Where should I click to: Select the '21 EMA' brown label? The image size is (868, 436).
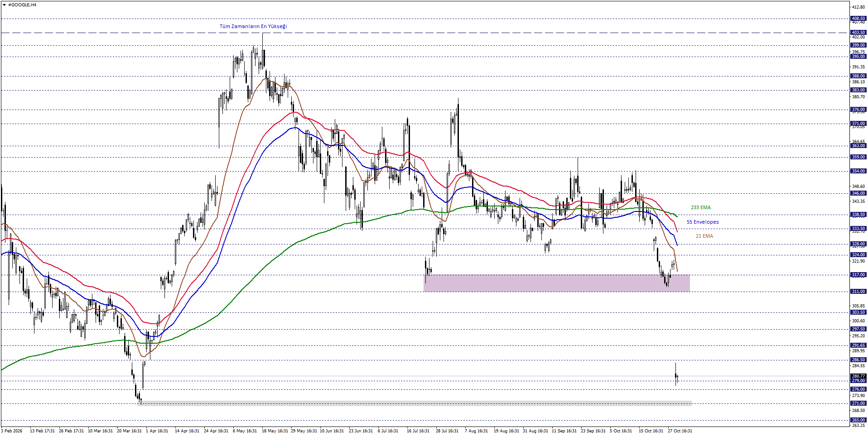[704, 236]
